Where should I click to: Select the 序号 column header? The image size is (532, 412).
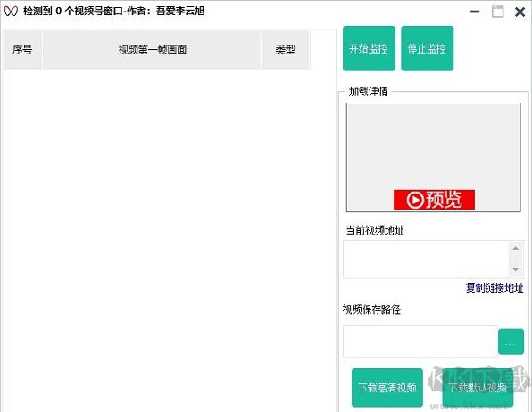22,50
